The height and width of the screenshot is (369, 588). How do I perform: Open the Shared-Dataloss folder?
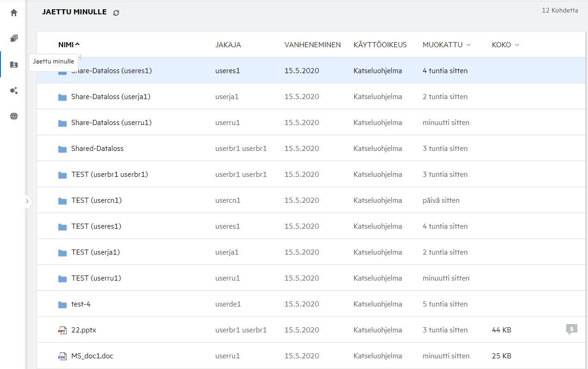point(97,149)
